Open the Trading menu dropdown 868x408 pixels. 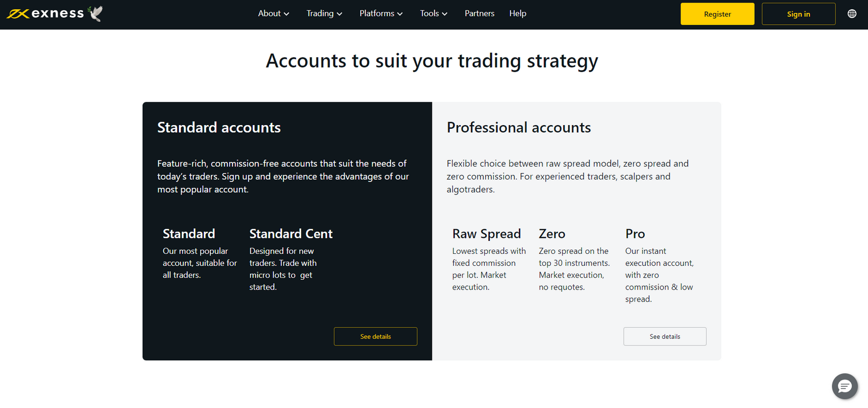[324, 13]
